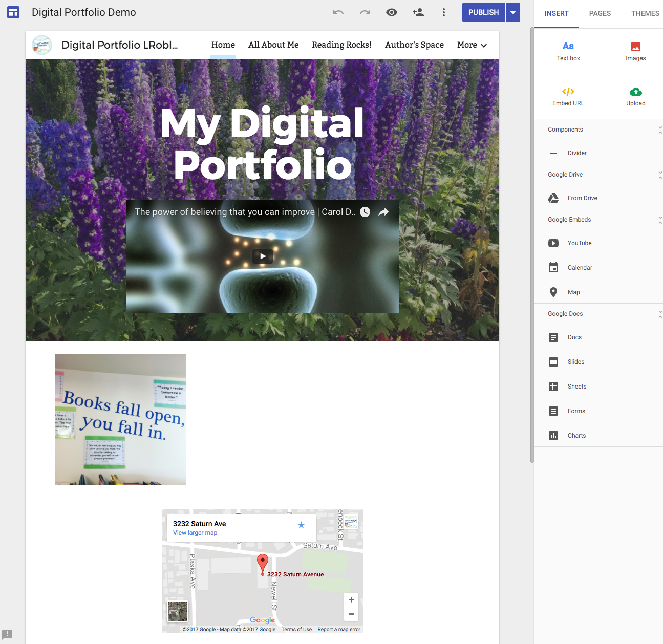Insert a Google Calendar
Screen dimensions: 663x644
580,267
